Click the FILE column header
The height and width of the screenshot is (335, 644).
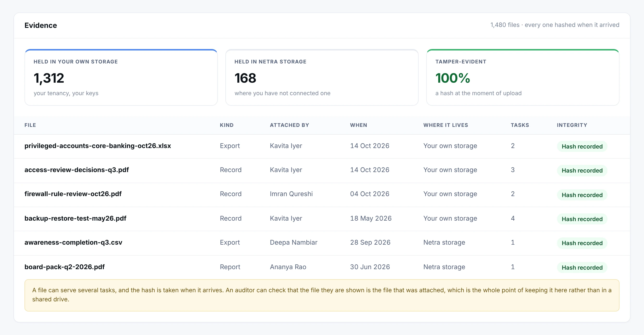click(30, 125)
